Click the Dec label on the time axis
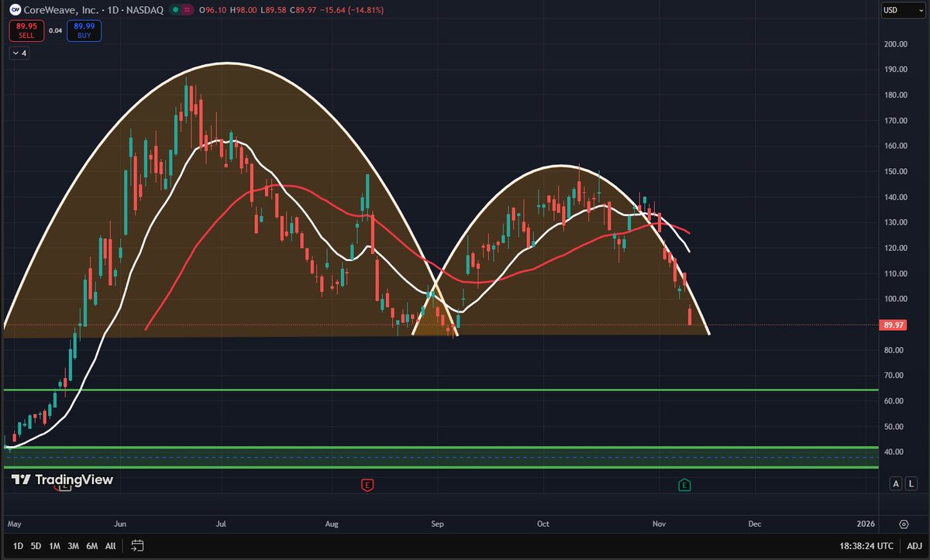The height and width of the screenshot is (560, 930). pyautogui.click(x=755, y=524)
